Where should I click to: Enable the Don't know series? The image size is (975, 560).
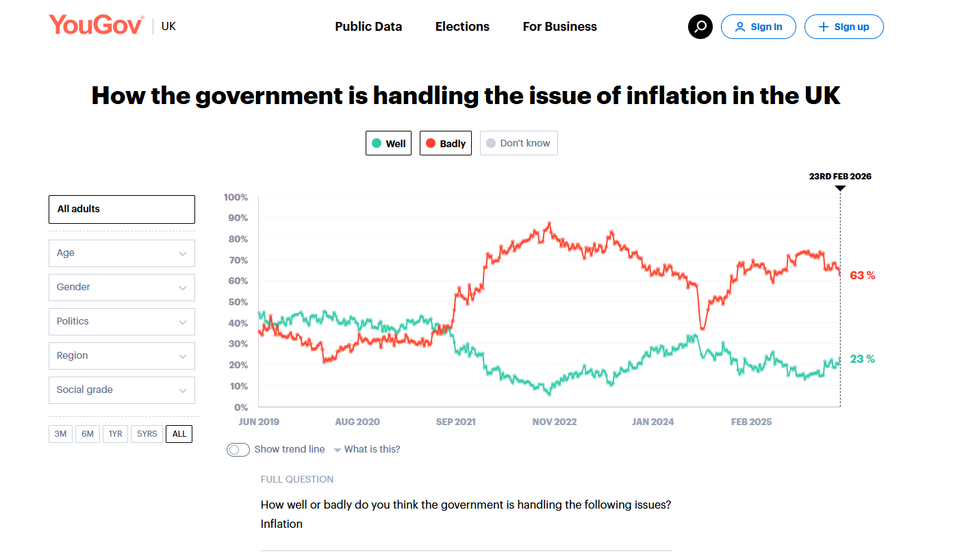518,143
